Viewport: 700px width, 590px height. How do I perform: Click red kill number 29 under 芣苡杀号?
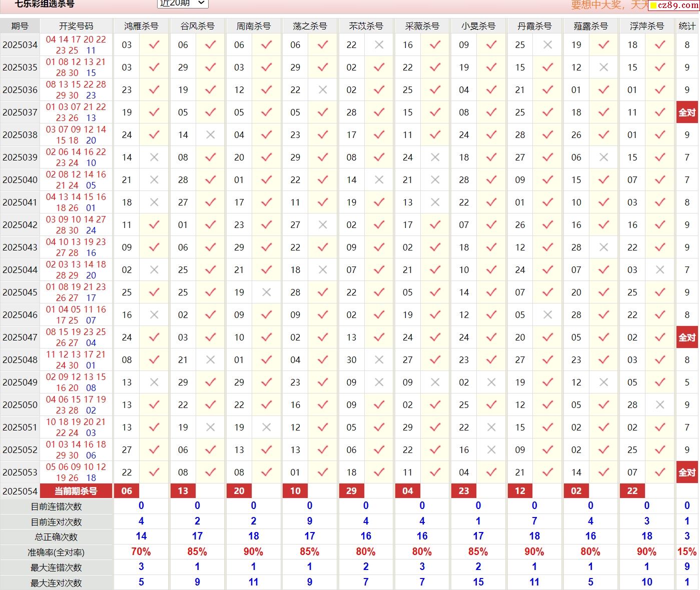pyautogui.click(x=352, y=491)
